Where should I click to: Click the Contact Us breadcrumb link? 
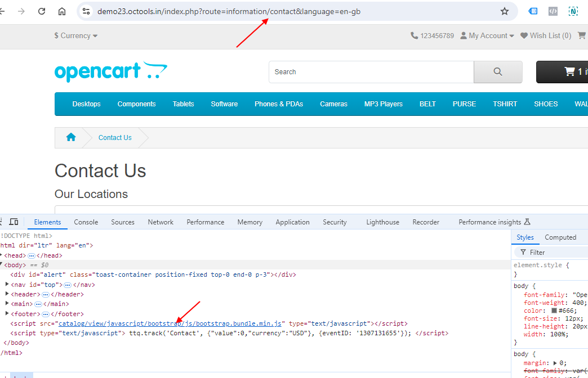[115, 137]
